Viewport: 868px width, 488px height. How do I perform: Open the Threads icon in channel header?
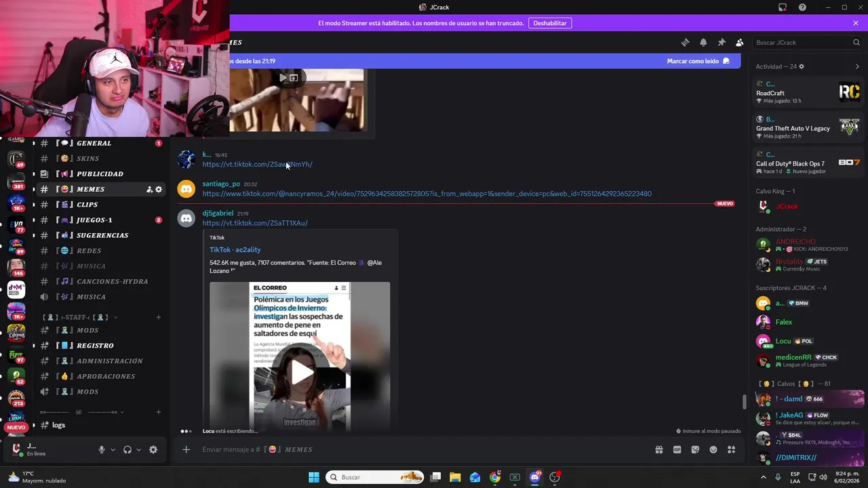coord(685,42)
